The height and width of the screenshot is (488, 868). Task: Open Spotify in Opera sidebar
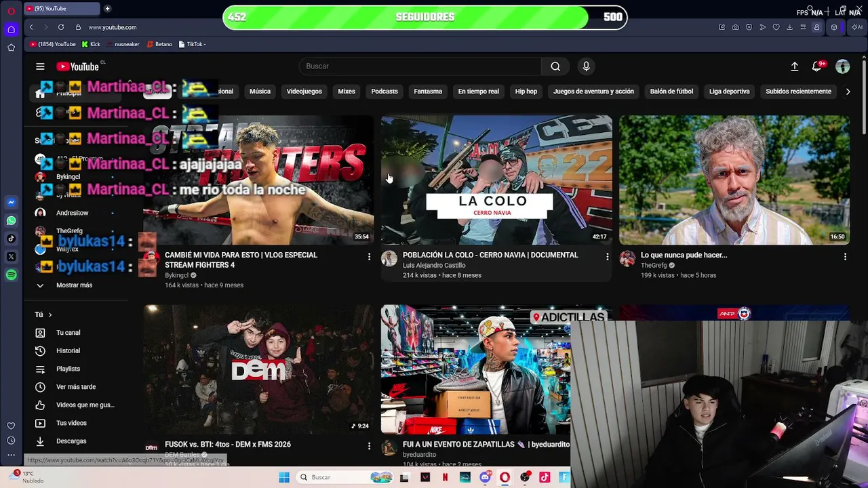coord(11,275)
